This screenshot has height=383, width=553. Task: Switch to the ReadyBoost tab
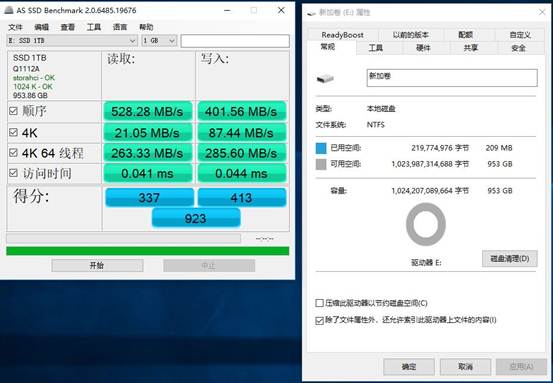pos(342,35)
